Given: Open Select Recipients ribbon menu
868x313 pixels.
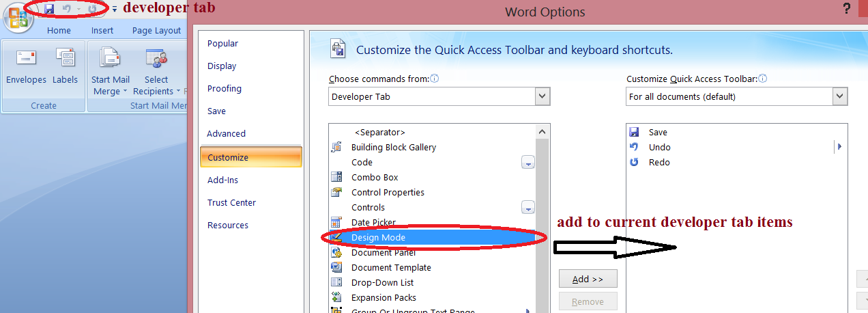Looking at the screenshot, I should pos(156,72).
